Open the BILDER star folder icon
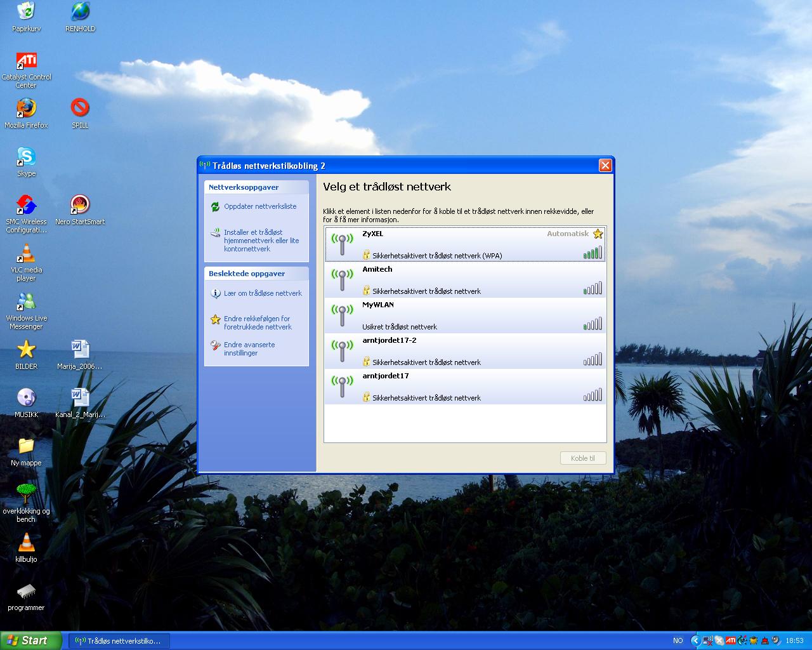This screenshot has height=650, width=812. (x=26, y=355)
